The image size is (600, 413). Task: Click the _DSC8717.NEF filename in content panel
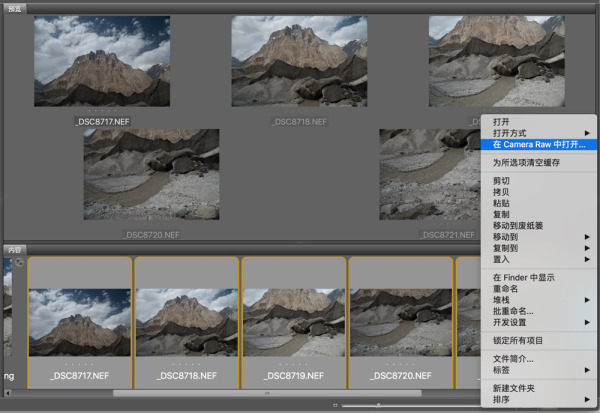(80, 375)
